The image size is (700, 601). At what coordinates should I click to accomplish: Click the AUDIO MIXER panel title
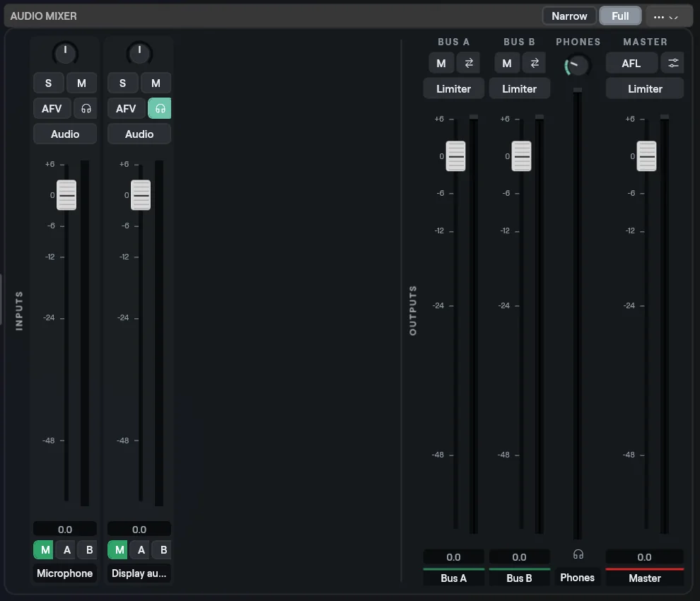point(43,16)
